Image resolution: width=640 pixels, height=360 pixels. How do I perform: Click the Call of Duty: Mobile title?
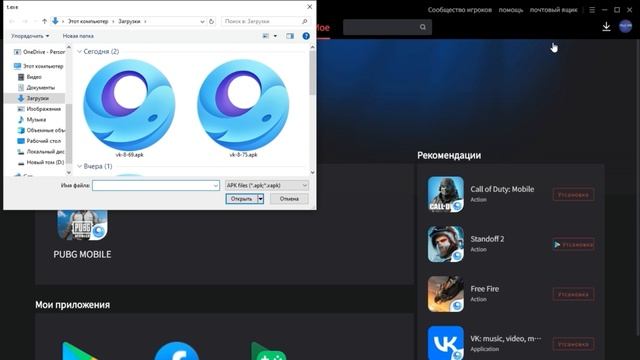(x=502, y=189)
